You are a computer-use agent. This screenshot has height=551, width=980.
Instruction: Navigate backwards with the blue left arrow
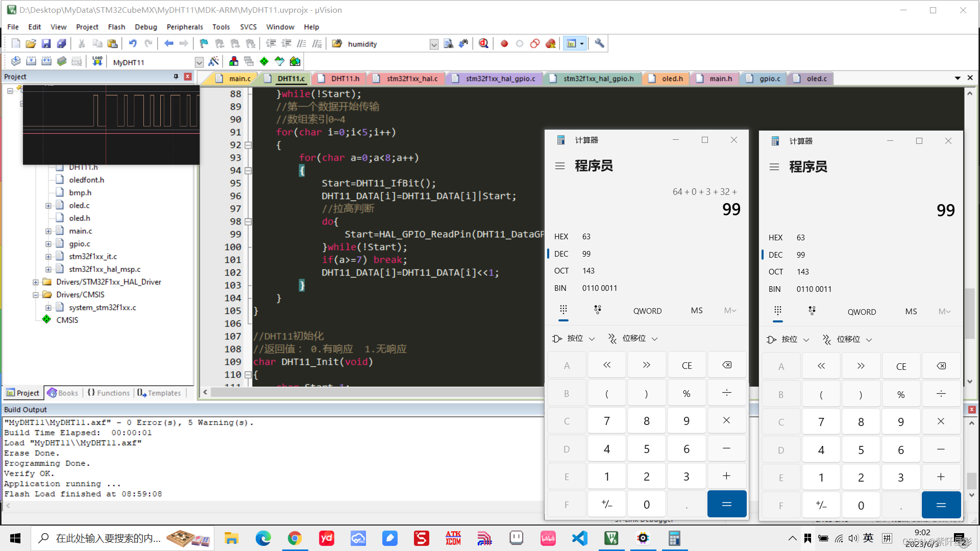point(169,44)
